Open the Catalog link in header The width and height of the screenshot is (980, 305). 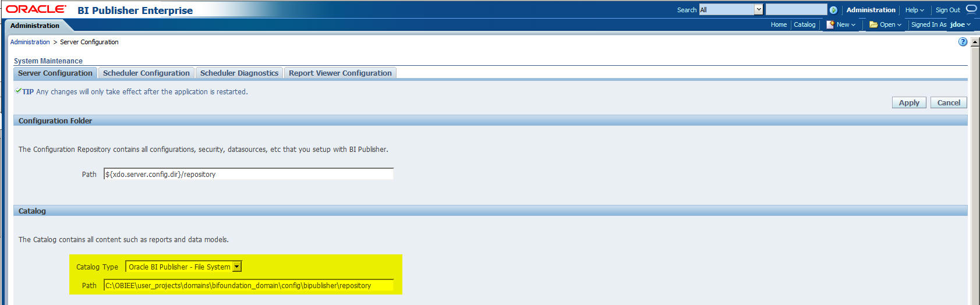click(804, 24)
